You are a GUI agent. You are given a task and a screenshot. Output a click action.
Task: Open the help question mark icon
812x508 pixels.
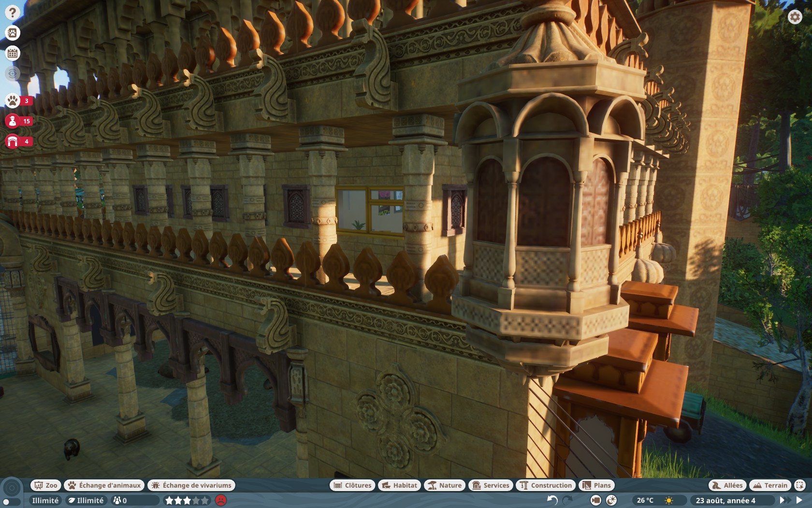(x=13, y=13)
